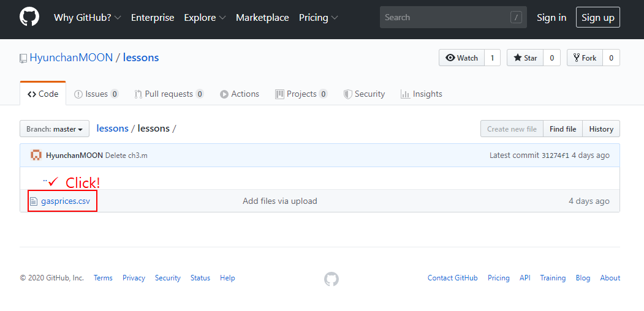Open the API footer link
Viewport: 644px width, 311px height.
point(525,278)
